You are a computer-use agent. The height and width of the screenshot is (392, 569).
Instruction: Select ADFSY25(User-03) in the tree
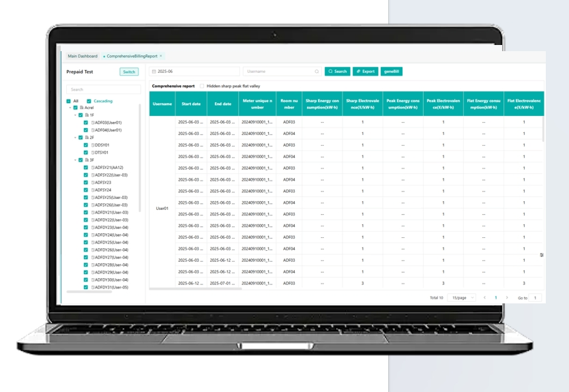click(111, 197)
